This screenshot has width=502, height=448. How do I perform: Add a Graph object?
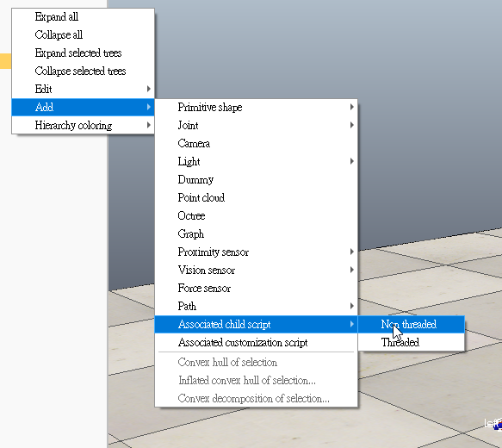point(256,233)
